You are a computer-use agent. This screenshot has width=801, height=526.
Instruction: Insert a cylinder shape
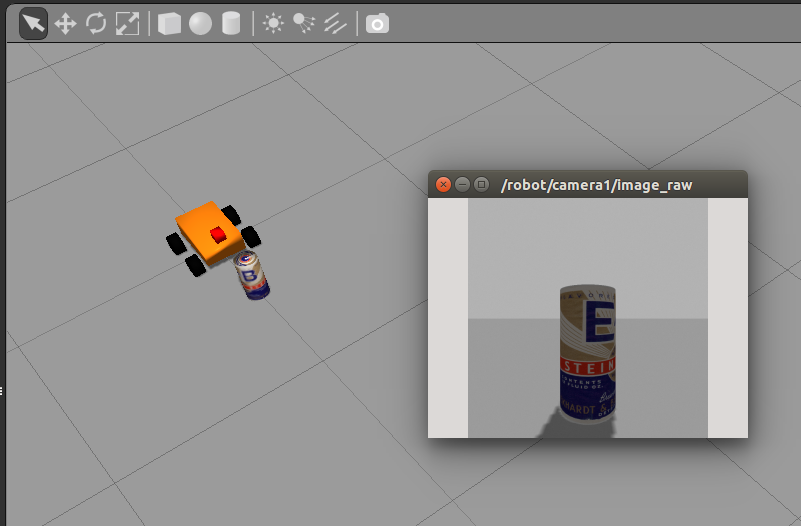click(231, 23)
